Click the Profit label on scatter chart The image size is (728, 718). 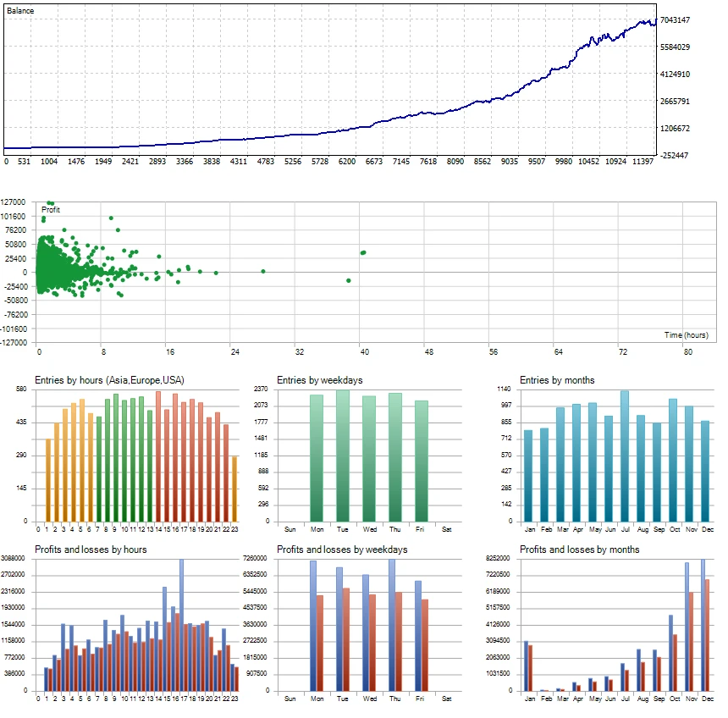click(51, 208)
